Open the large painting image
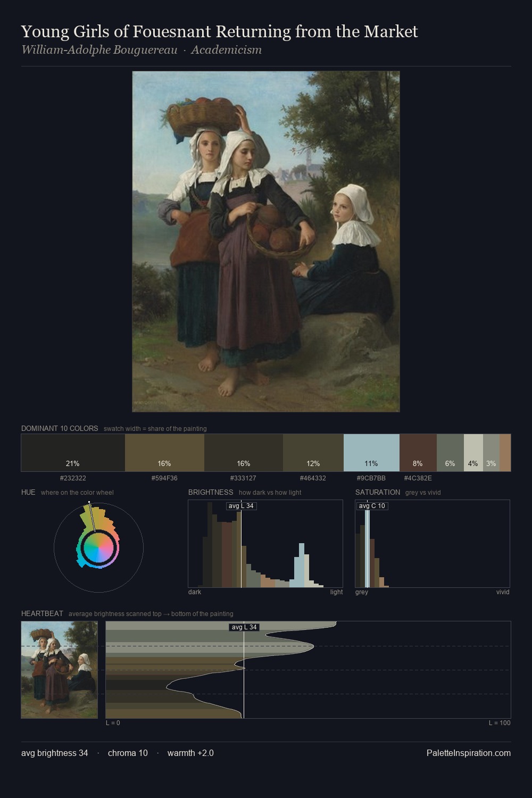This screenshot has width=532, height=798. pyautogui.click(x=266, y=242)
